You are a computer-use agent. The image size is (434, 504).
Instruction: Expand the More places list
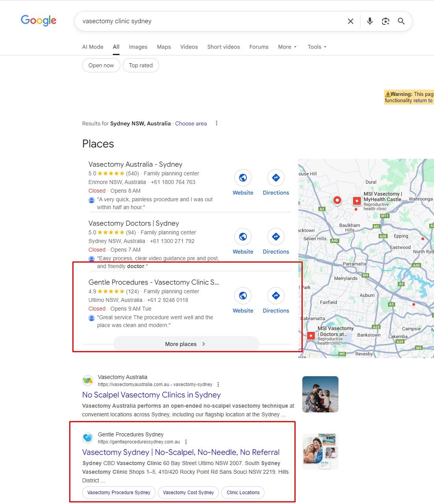pyautogui.click(x=186, y=344)
